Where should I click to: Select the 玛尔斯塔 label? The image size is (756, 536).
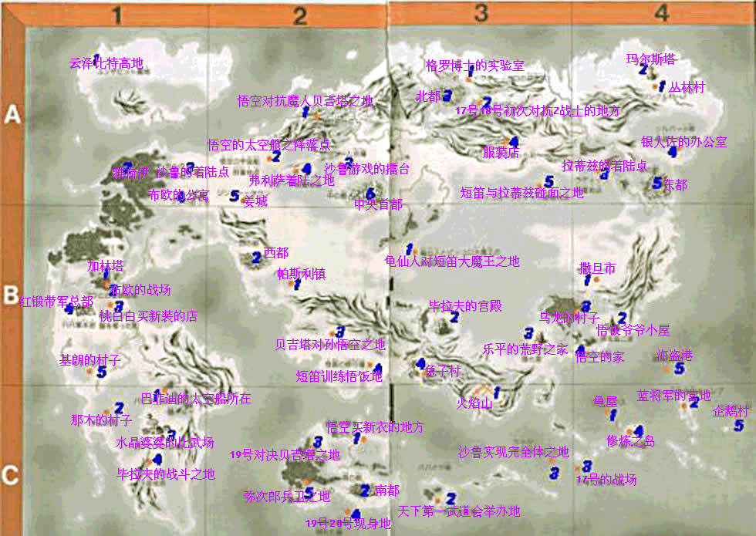click(650, 59)
